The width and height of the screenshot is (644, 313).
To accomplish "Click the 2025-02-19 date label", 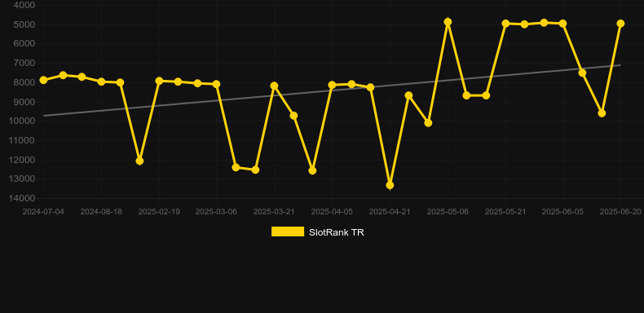I will tap(159, 212).
